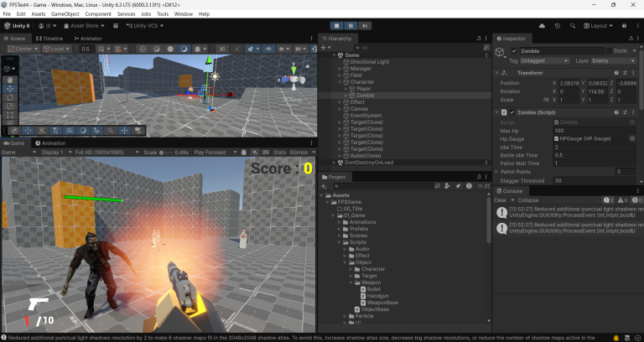
Task: Select the Scale tool in Scene tools
Action: 10,106
